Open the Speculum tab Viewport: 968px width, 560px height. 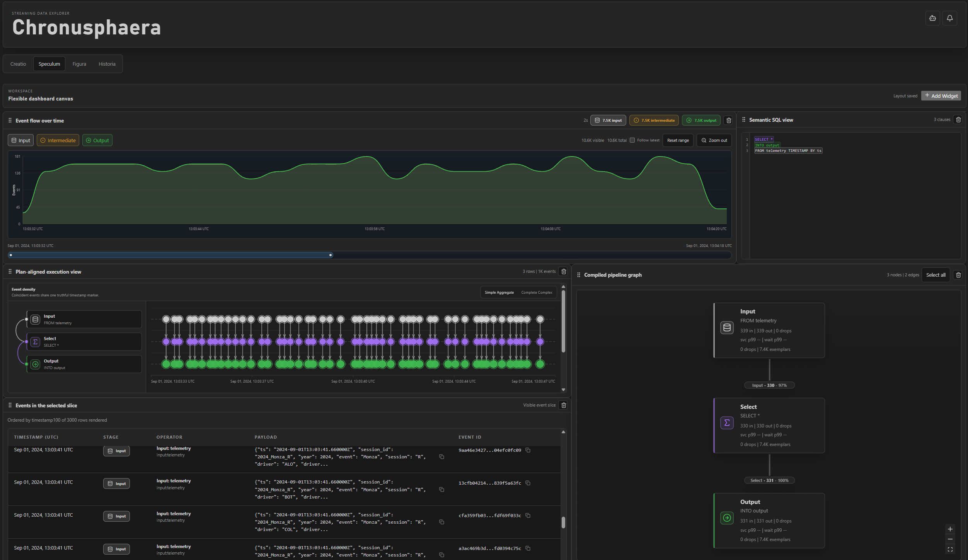click(x=49, y=64)
